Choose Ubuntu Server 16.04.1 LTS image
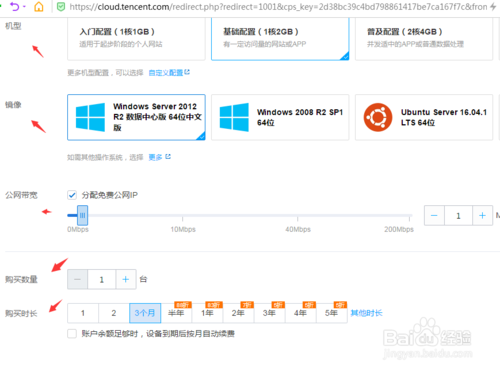 click(424, 117)
